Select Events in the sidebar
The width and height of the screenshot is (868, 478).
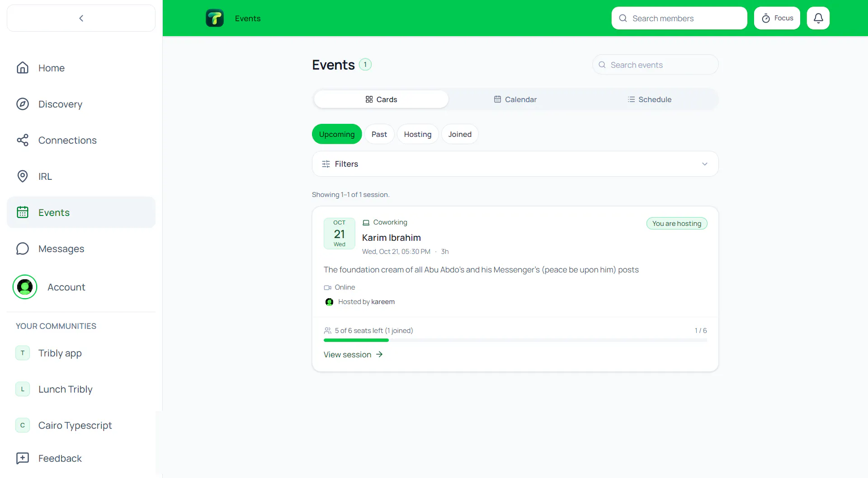(81, 212)
